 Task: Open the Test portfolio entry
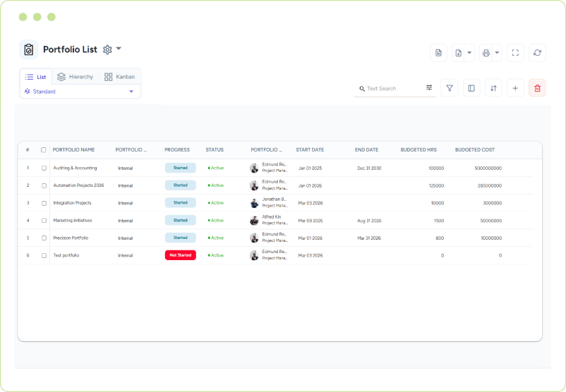coord(66,255)
